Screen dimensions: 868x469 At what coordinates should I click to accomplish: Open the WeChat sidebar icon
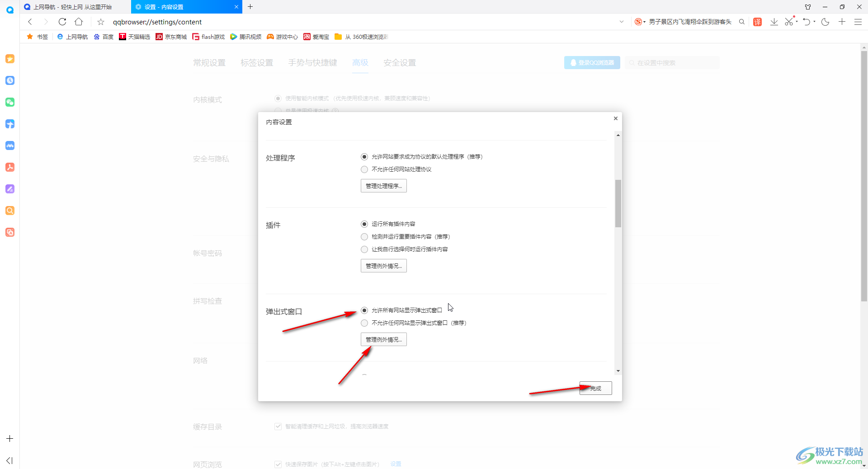click(x=10, y=102)
